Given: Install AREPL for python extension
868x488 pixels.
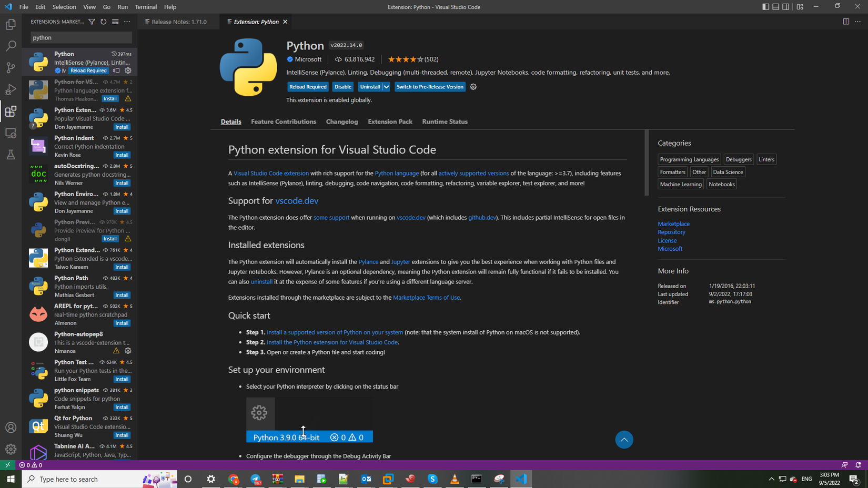Looking at the screenshot, I should pos(122,323).
